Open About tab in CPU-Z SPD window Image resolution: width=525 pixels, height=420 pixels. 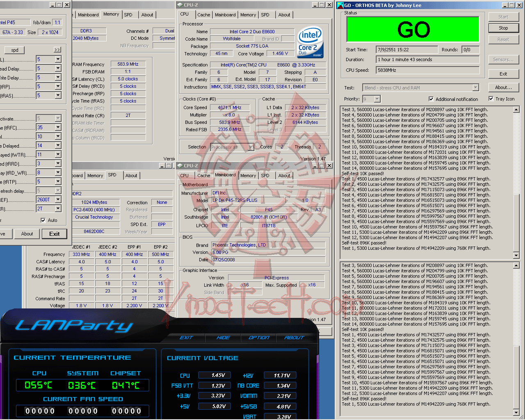[131, 176]
